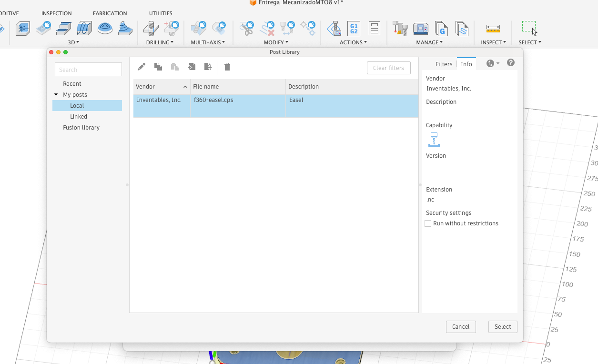The width and height of the screenshot is (598, 364).
Task: Click the Export post icon
Action: 208,67
